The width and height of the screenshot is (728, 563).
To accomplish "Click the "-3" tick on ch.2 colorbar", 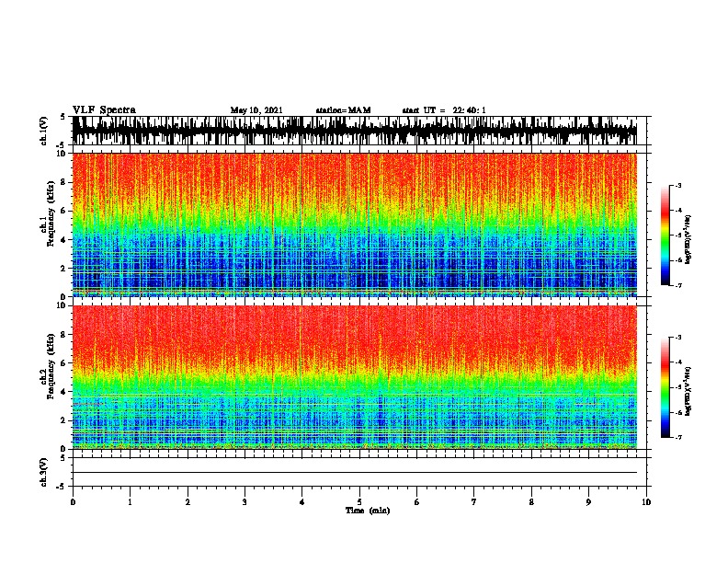I will [x=678, y=338].
